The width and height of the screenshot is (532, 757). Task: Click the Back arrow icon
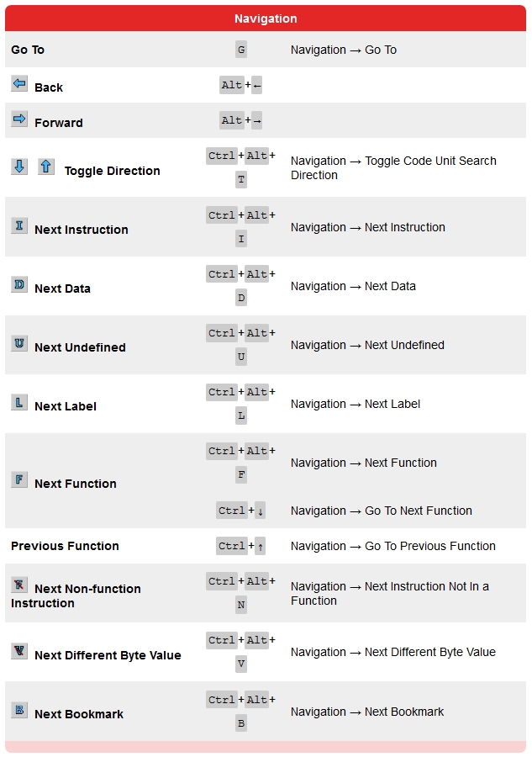pyautogui.click(x=19, y=84)
